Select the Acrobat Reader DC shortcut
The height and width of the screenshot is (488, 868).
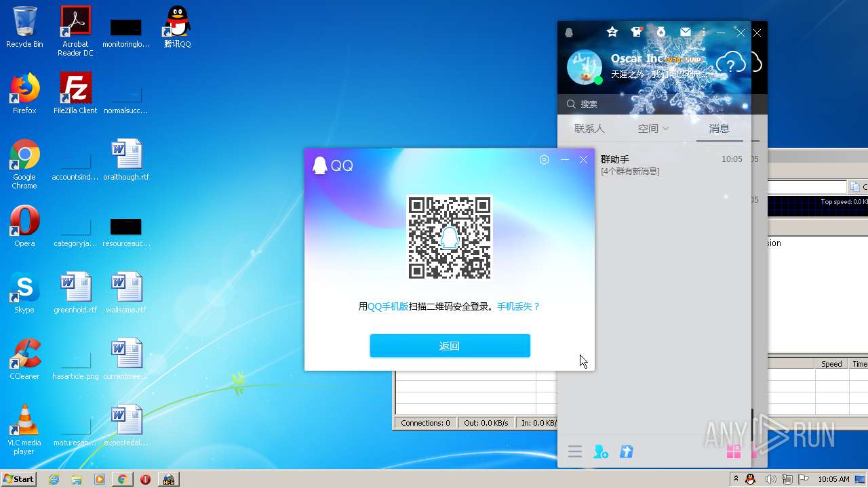[75, 31]
